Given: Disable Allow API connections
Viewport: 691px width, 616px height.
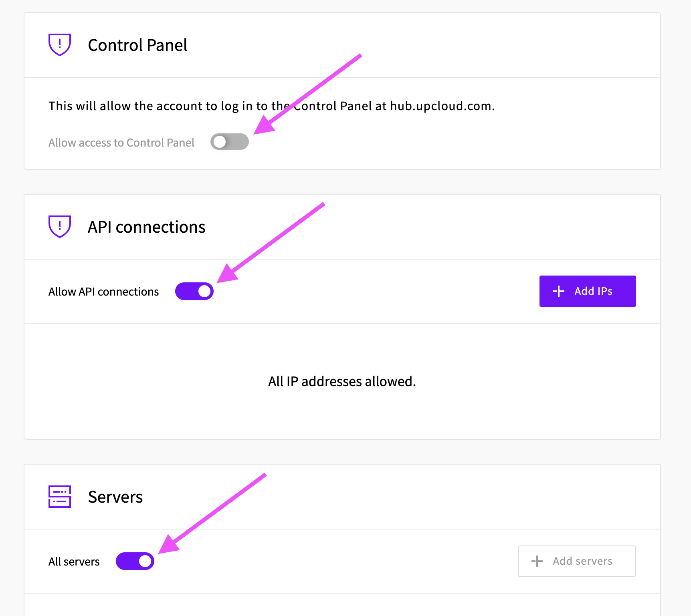Looking at the screenshot, I should (x=194, y=291).
